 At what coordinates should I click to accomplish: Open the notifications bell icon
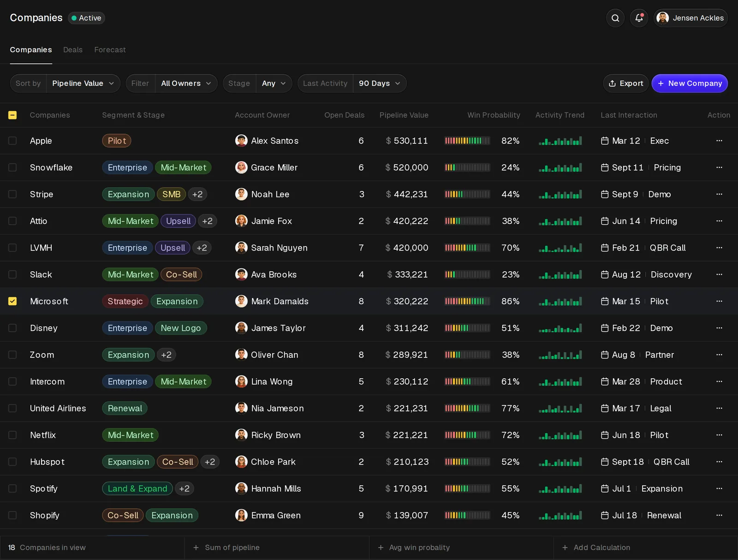(x=639, y=18)
